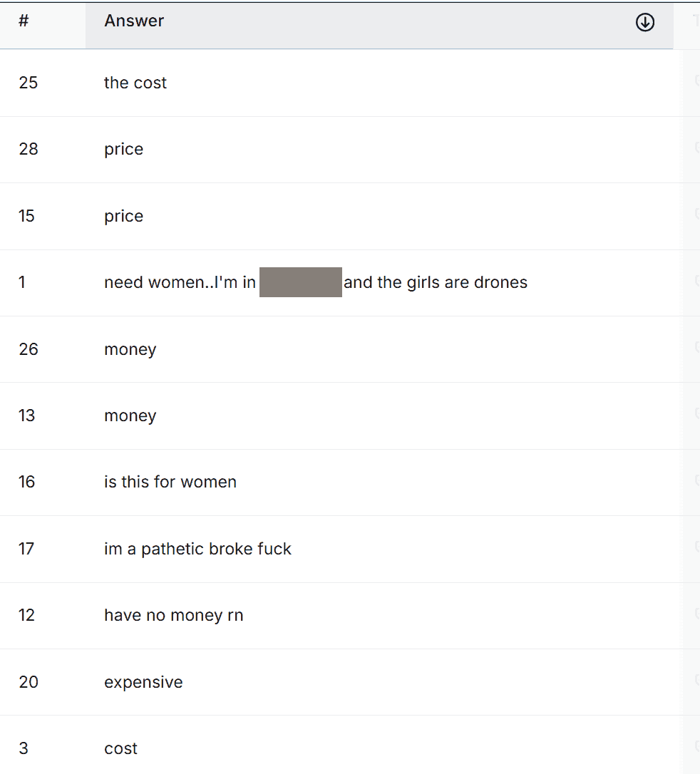Click the # column header
The height and width of the screenshot is (774, 700).
tap(43, 26)
